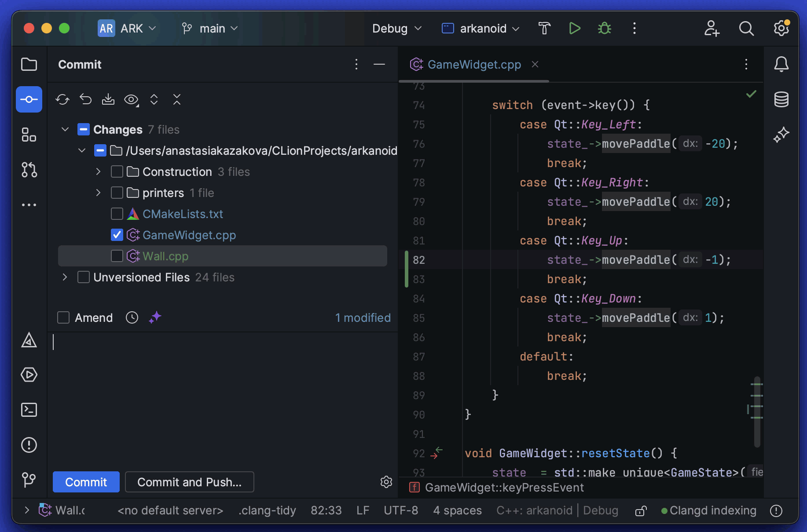The width and height of the screenshot is (807, 532).
Task: Expand the Construction folder
Action: coord(98,172)
